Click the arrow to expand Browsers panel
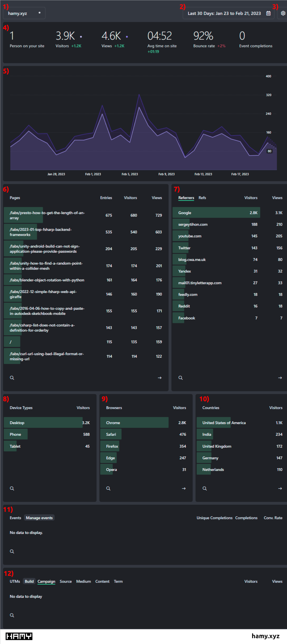Screen dimensions: 287x644 (184, 488)
